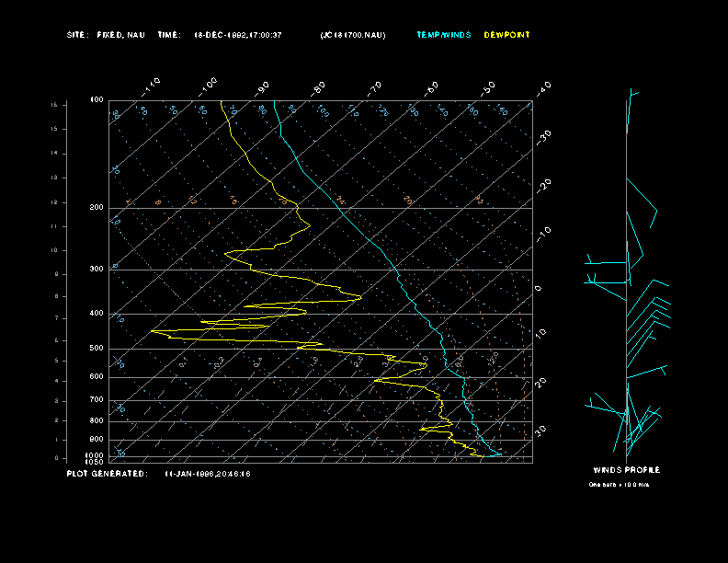The width and height of the screenshot is (728, 563).
Task: Click the 500 pressure level label
Action: click(97, 349)
